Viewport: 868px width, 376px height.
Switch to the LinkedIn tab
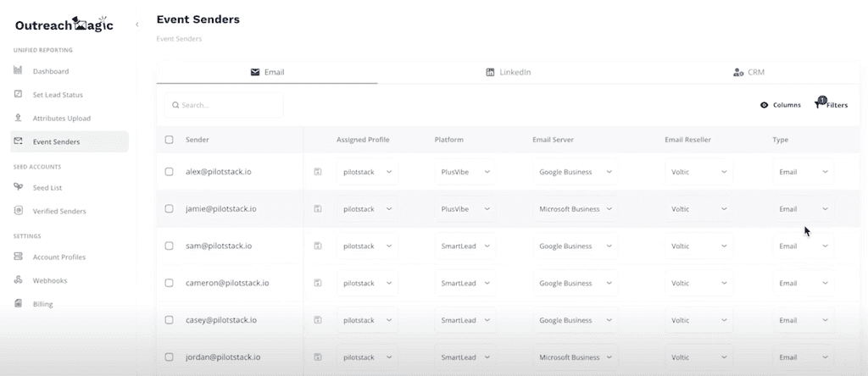(509, 72)
